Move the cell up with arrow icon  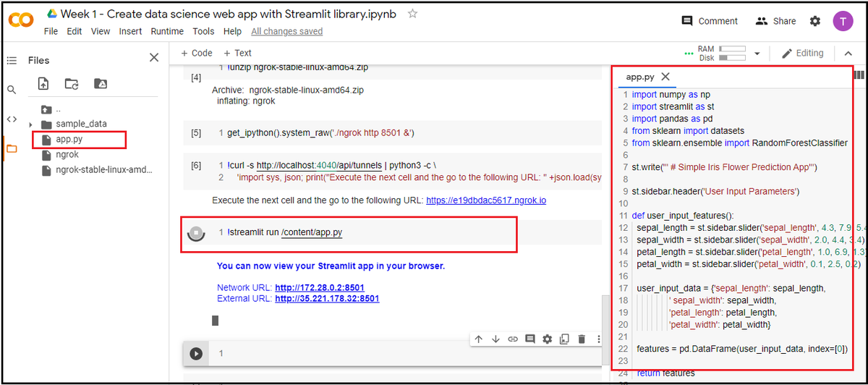coord(479,339)
